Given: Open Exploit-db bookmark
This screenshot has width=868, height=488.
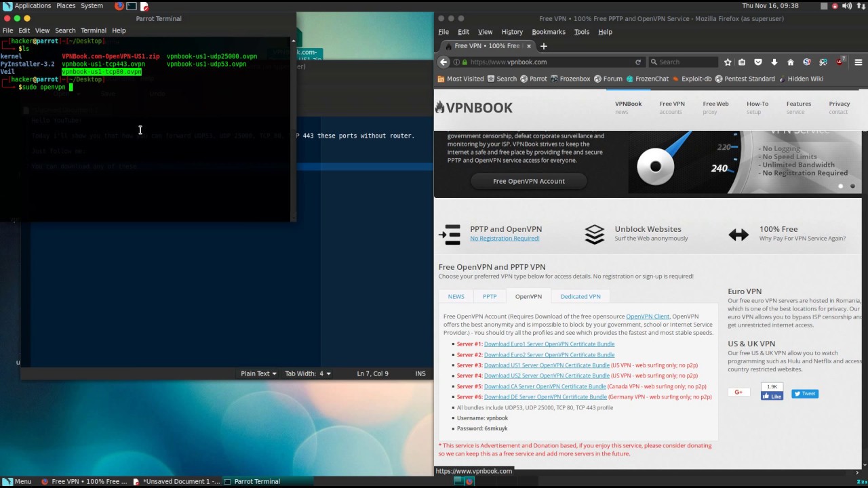Looking at the screenshot, I should 691,79.
